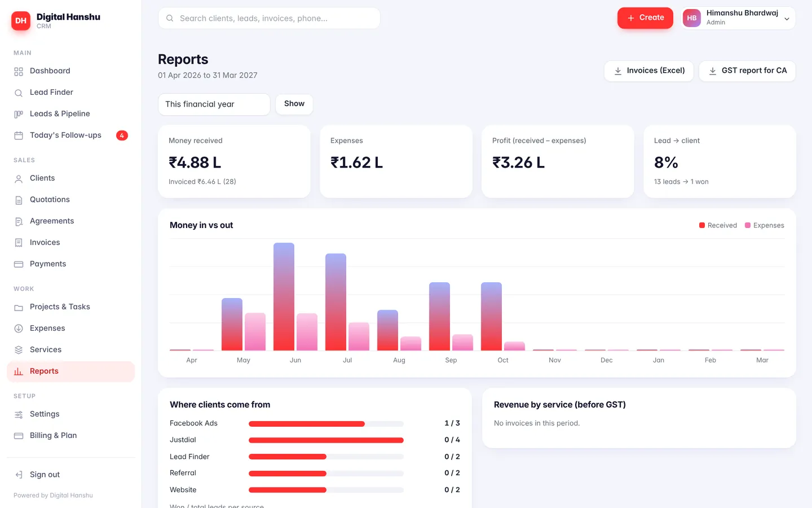
Task: Click the HB user avatar
Action: click(692, 18)
